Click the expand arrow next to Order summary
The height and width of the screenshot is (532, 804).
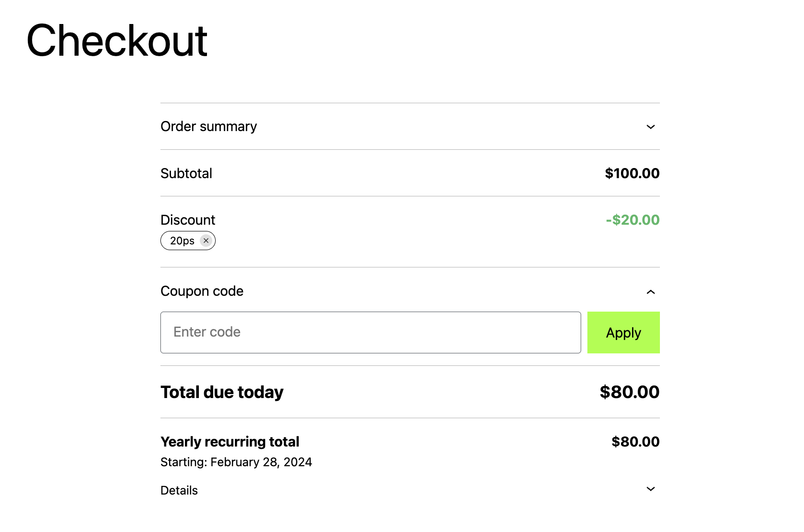[x=651, y=127]
